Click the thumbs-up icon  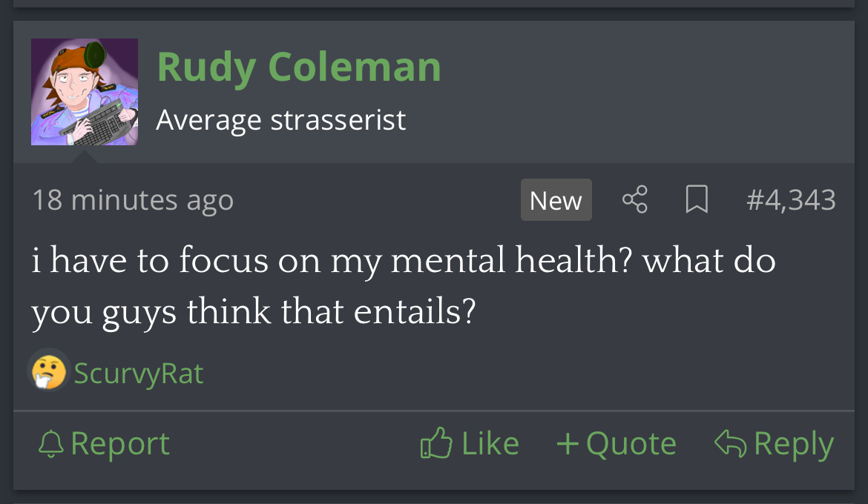436,443
